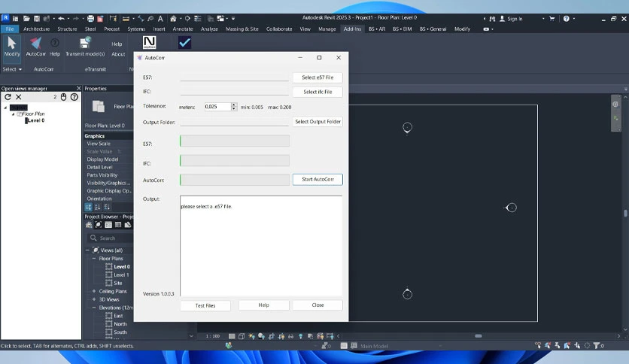Click the Transmit model(s) icon
Viewport: 629px width, 364px height.
[85, 47]
